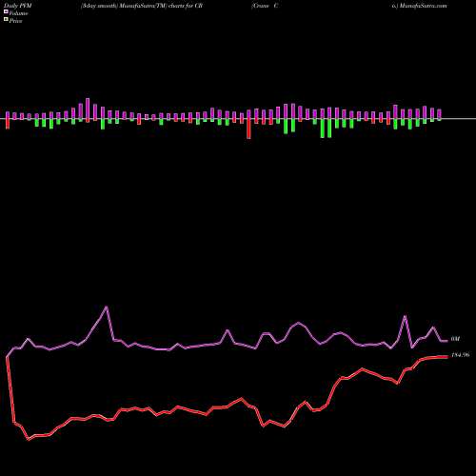Screen dimensions: 476x476
Task: Click the 184.96 price end label
Action: click(x=460, y=355)
